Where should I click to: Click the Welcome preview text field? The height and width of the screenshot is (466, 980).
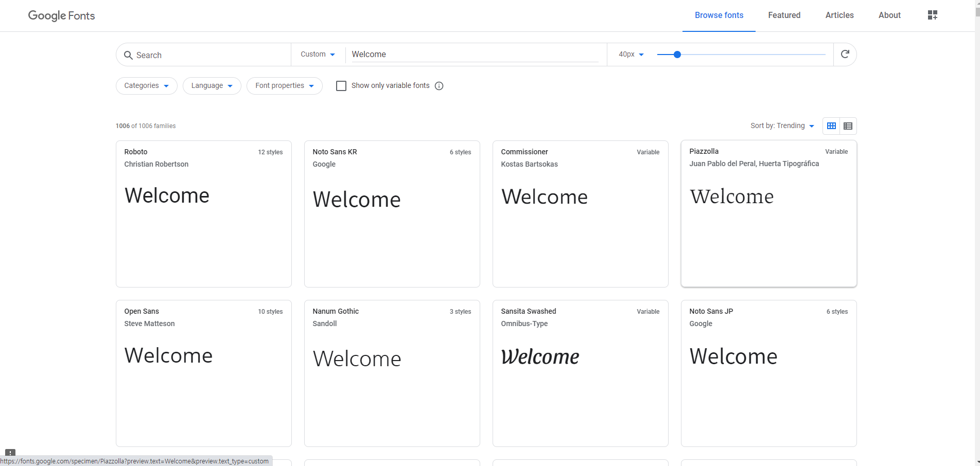pyautogui.click(x=475, y=55)
